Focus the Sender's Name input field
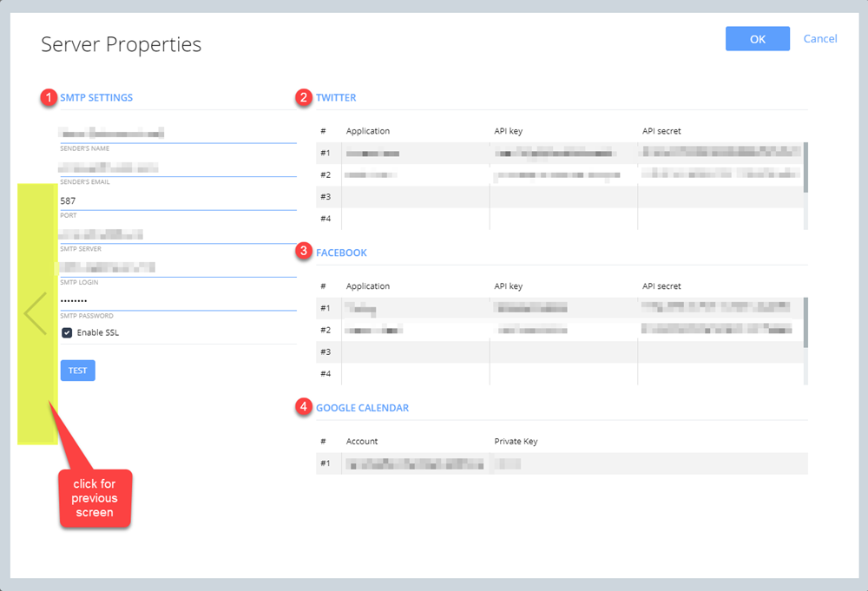Image resolution: width=868 pixels, height=591 pixels. [x=178, y=133]
